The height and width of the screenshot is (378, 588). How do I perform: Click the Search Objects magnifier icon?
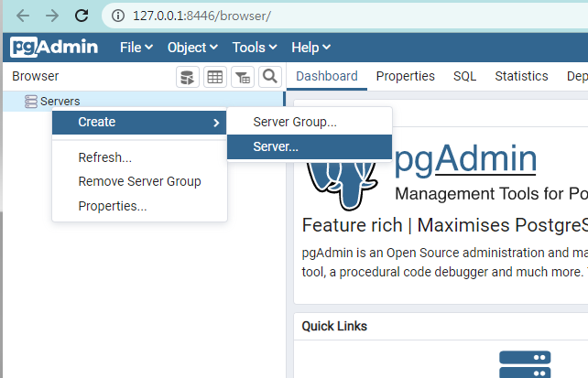pyautogui.click(x=270, y=77)
